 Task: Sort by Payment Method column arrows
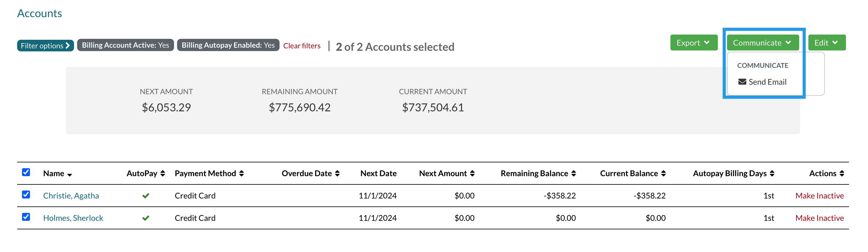[241, 173]
